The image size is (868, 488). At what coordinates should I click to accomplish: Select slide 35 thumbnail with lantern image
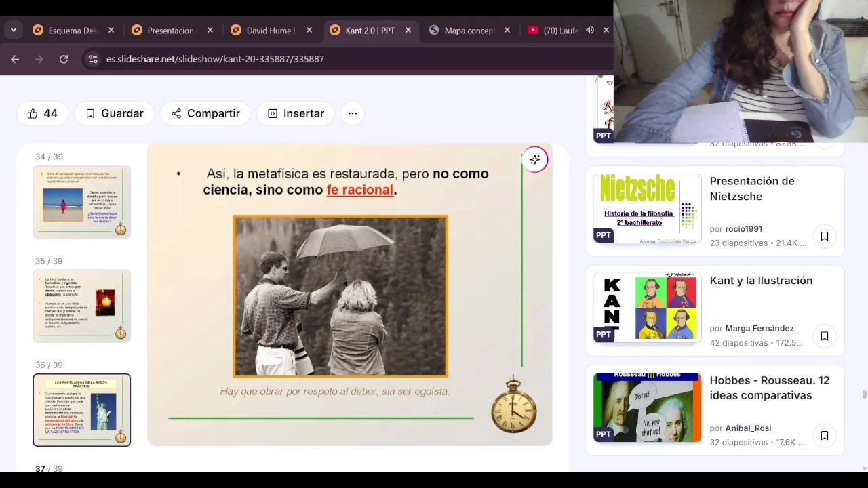click(81, 306)
